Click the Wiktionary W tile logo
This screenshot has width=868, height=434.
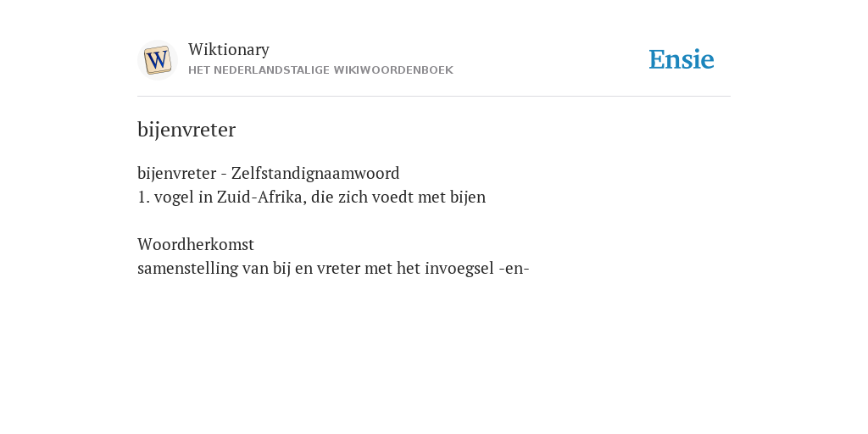tap(157, 60)
